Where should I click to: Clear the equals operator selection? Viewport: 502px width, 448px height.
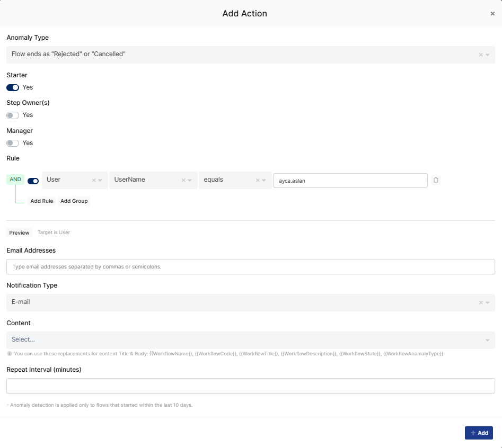coord(258,181)
